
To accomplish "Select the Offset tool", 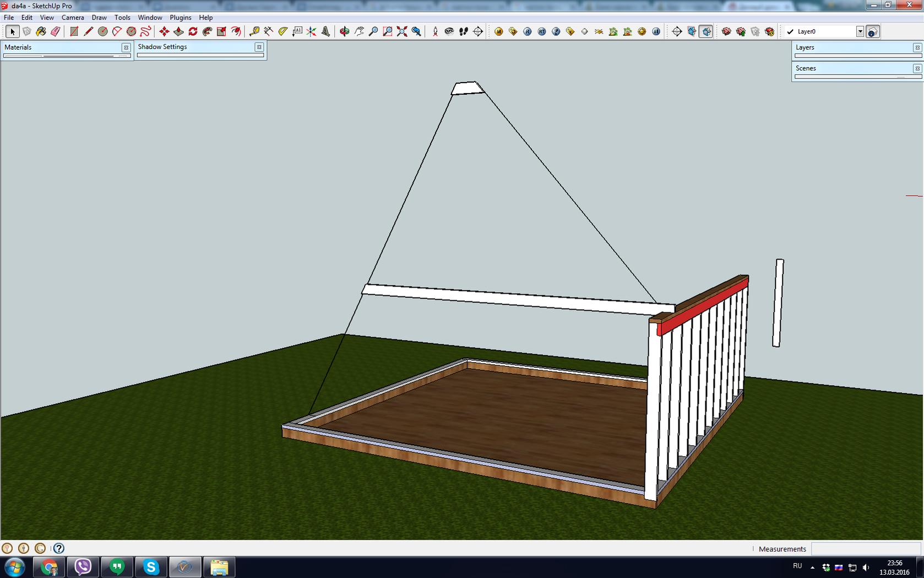I will [x=236, y=31].
